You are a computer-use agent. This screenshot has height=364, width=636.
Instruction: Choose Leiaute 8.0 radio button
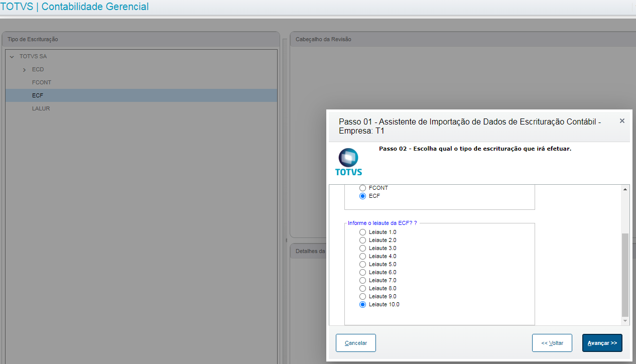[x=363, y=288]
